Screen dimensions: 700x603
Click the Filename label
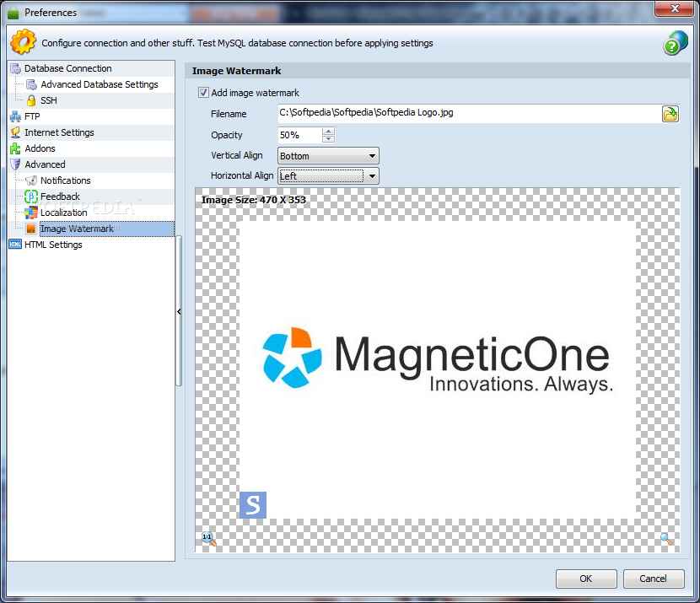pyautogui.click(x=229, y=114)
